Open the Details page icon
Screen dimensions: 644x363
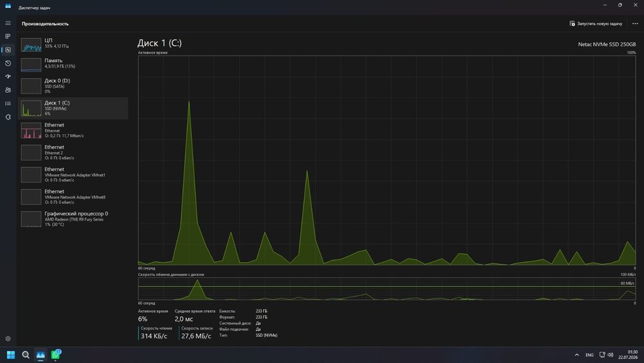[x=8, y=104]
